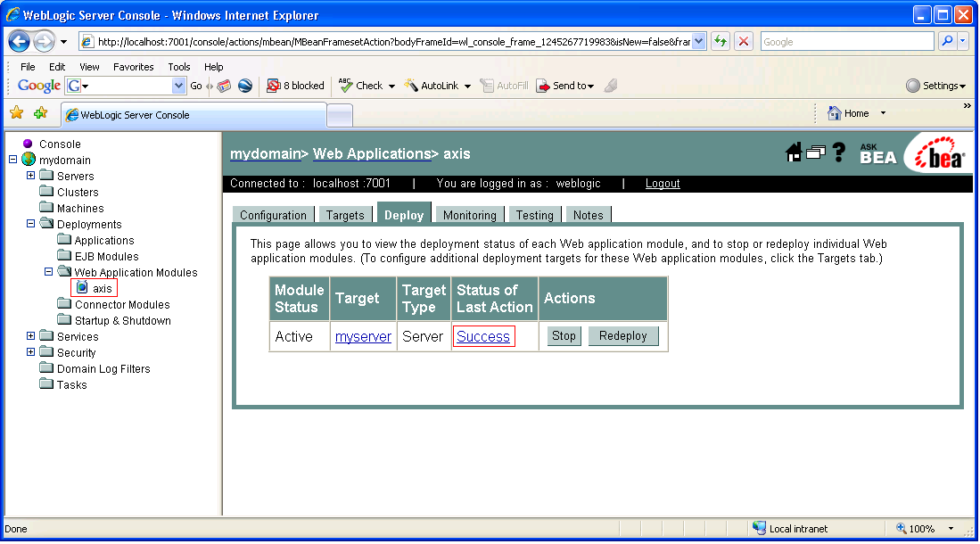Click the Google search input field

click(847, 42)
